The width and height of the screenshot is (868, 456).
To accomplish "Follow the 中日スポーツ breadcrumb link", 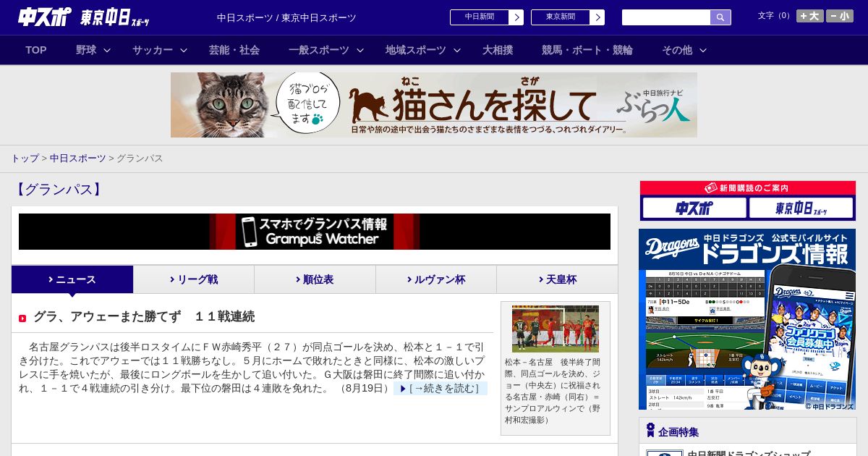I will (78, 158).
